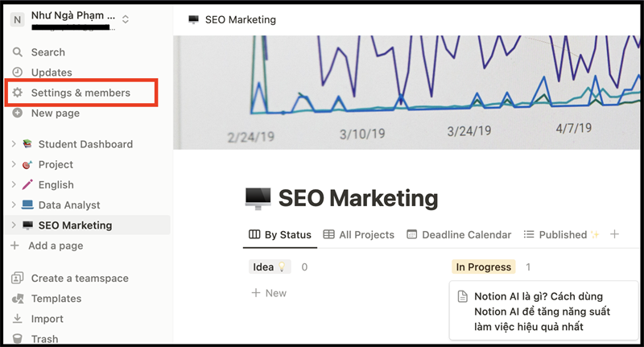Expand the Project page chevron
This screenshot has height=347, width=644.
[x=13, y=164]
